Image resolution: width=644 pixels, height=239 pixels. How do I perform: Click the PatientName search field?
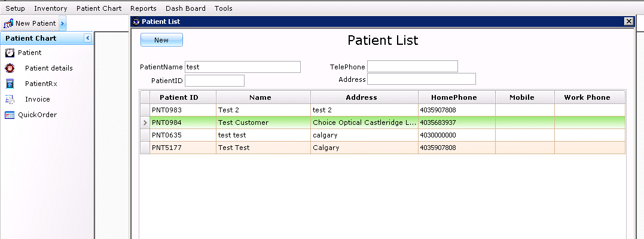click(x=243, y=67)
